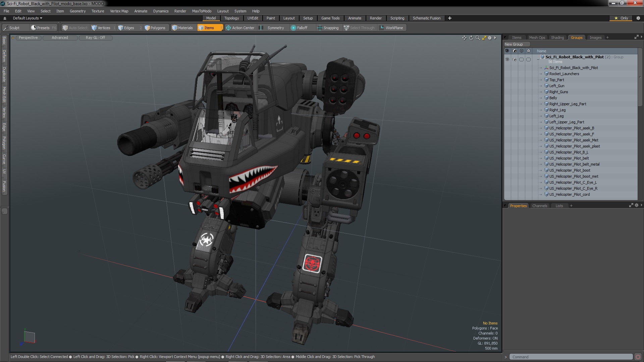Image resolution: width=644 pixels, height=362 pixels.
Task: Toggle render camera icon for robot group
Action: [x=514, y=59]
